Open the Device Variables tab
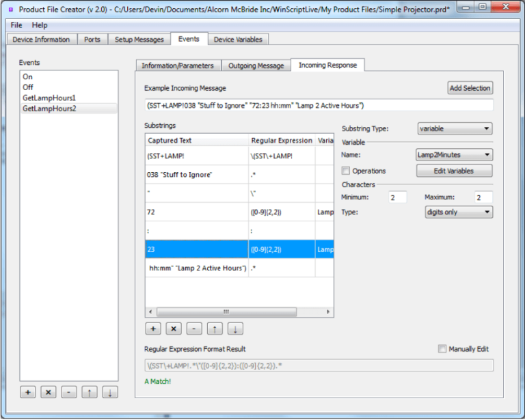Screen dimensions: 525x420 (x=237, y=40)
